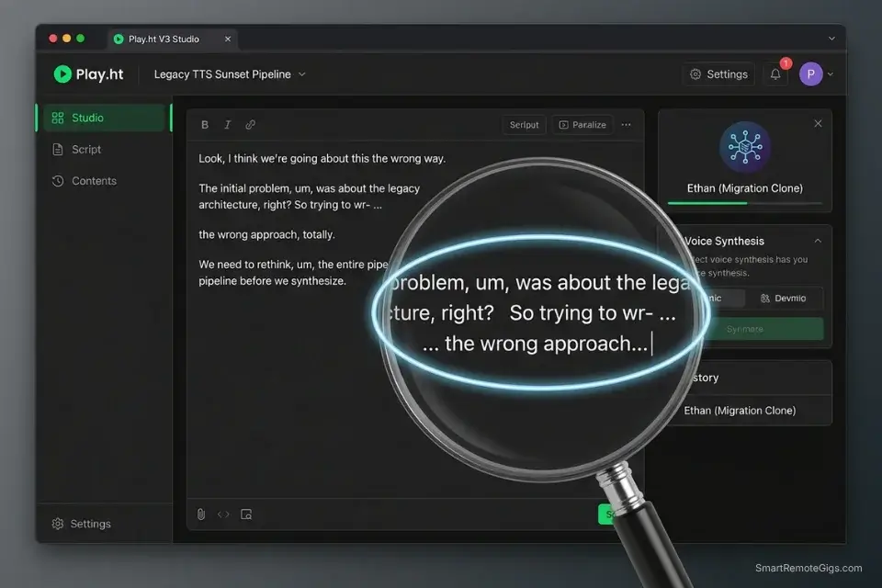Click the Contents history clock icon
Image resolution: width=882 pixels, height=588 pixels.
[57, 181]
